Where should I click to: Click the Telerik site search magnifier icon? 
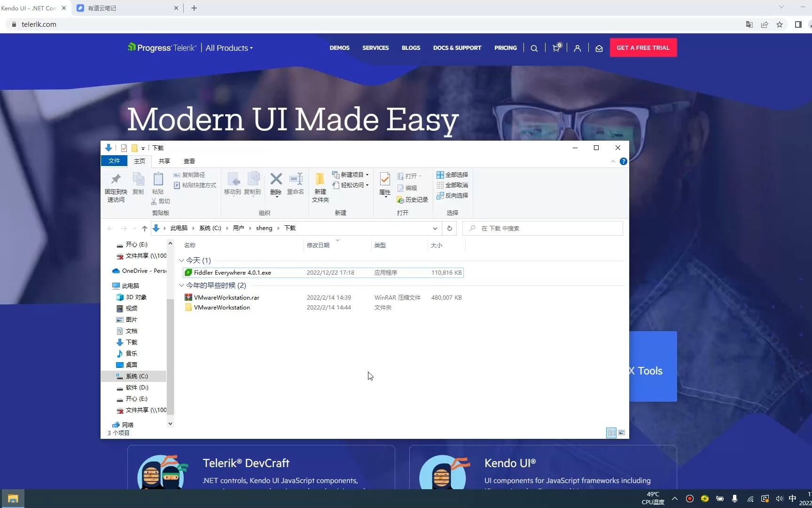pos(534,48)
